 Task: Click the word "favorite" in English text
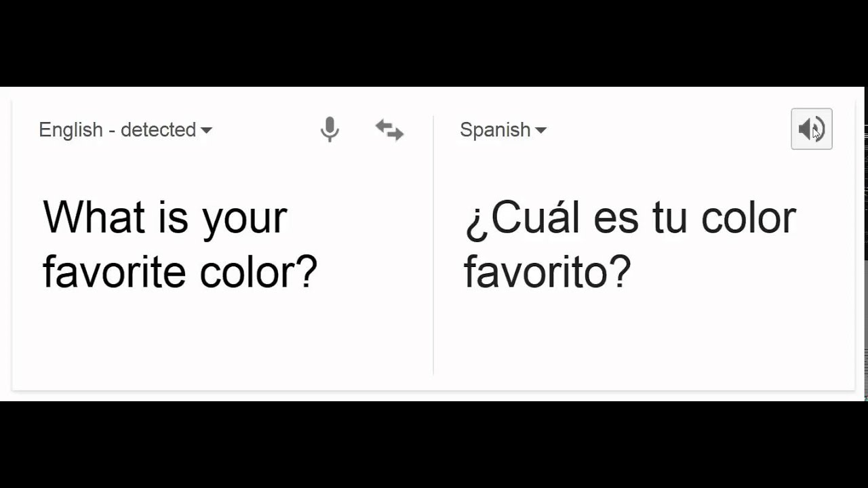pyautogui.click(x=114, y=272)
